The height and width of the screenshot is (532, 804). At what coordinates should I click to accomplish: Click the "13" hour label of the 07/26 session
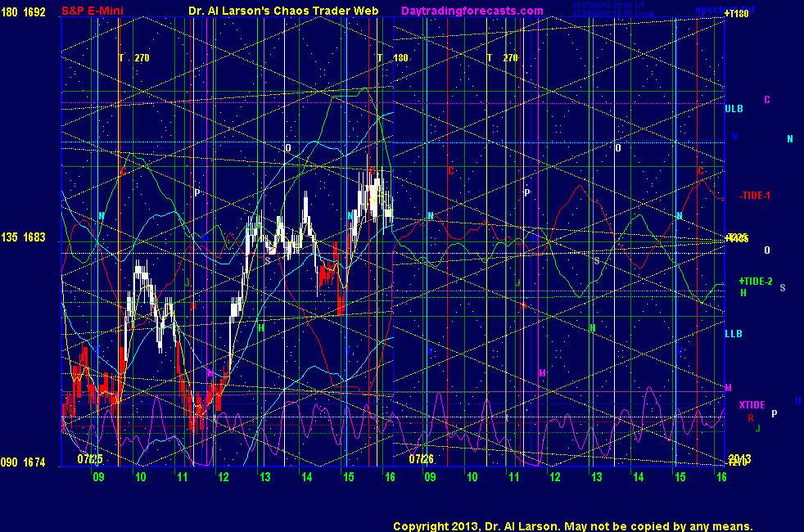click(x=597, y=477)
